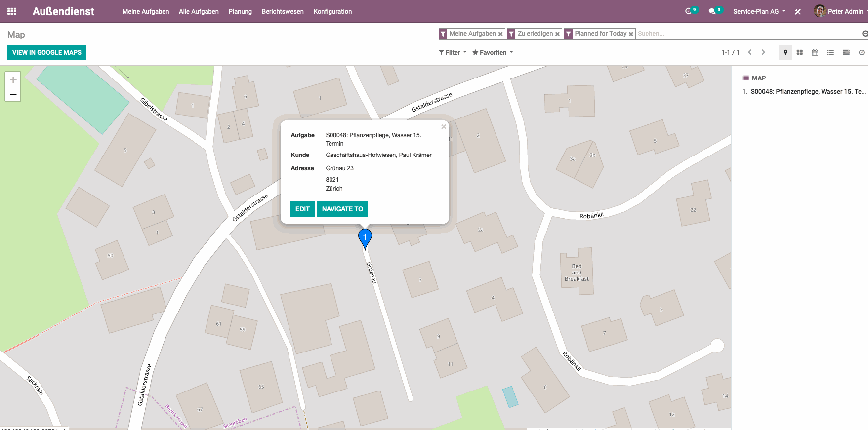Switch to calendar view

(815, 52)
